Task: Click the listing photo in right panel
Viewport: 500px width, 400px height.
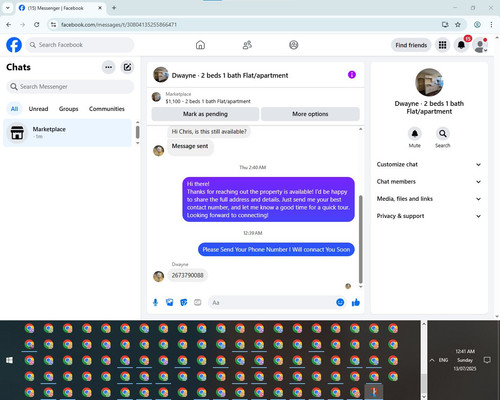Action: [429, 82]
